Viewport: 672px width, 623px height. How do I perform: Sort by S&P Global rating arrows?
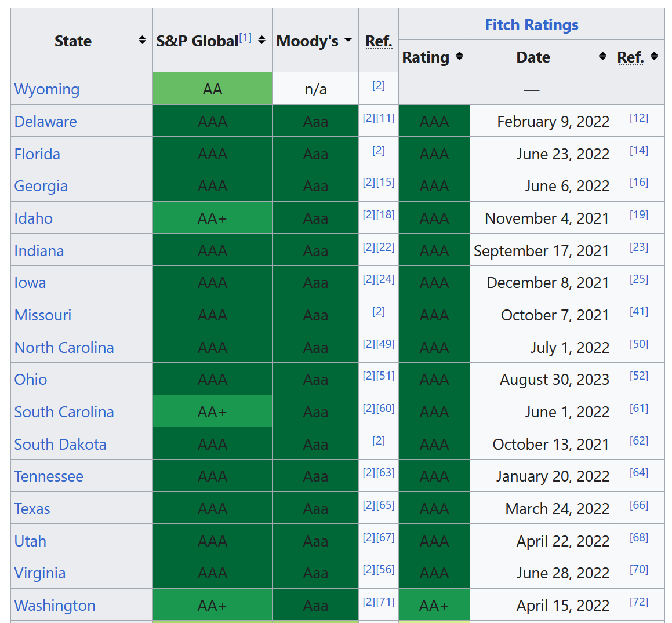(x=262, y=40)
